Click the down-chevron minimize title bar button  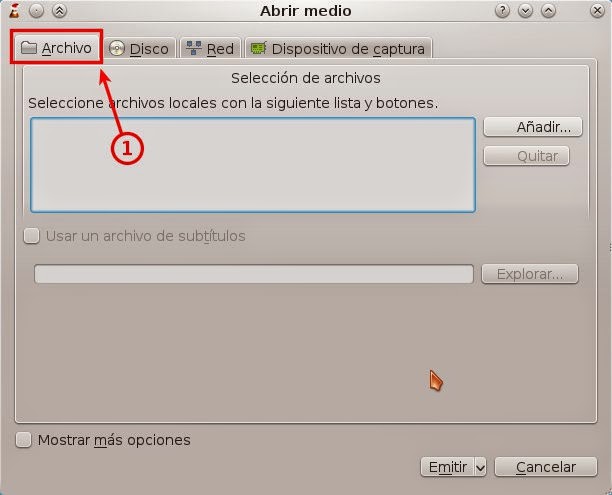point(525,11)
